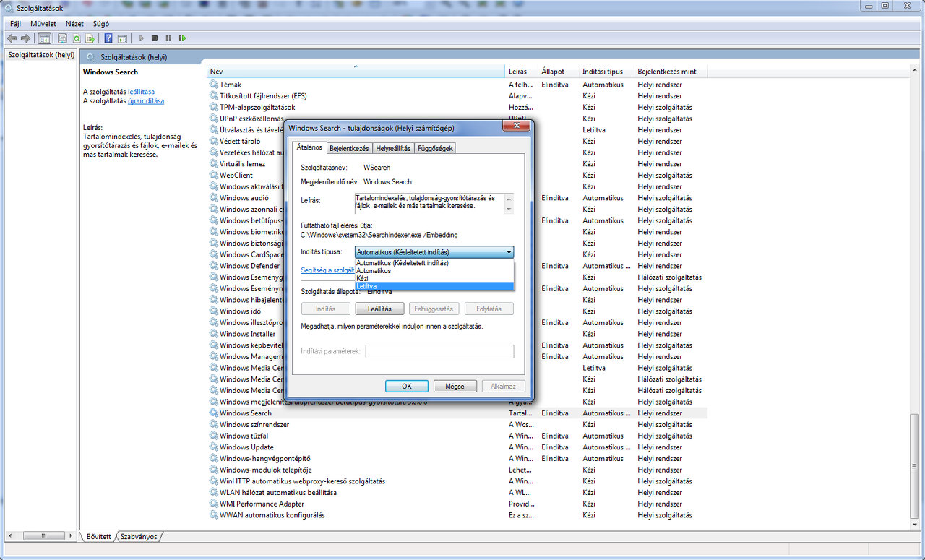Sort by the Indítási típus column header
The width and height of the screenshot is (925, 560).
606,72
